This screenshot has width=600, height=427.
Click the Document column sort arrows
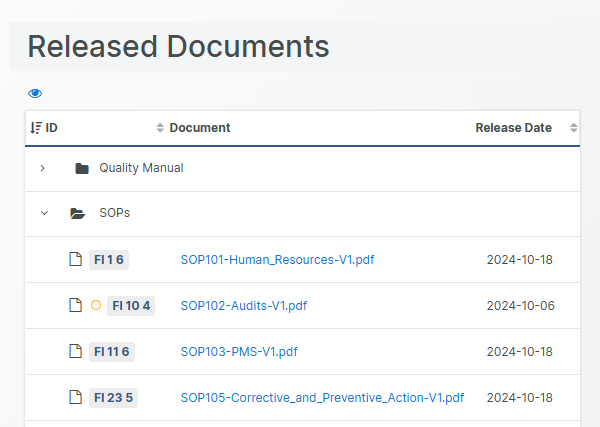tap(160, 128)
